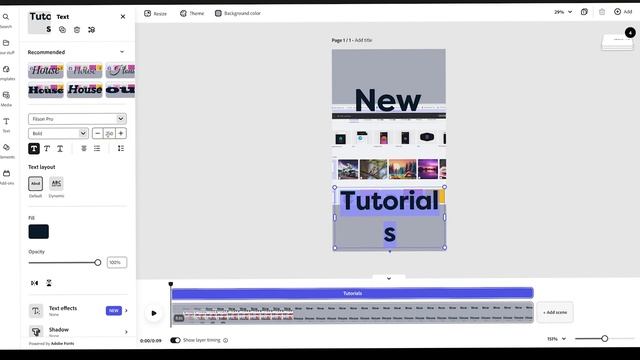The width and height of the screenshot is (640, 360).
Task: Toggle underline text formatting
Action: coord(60,149)
